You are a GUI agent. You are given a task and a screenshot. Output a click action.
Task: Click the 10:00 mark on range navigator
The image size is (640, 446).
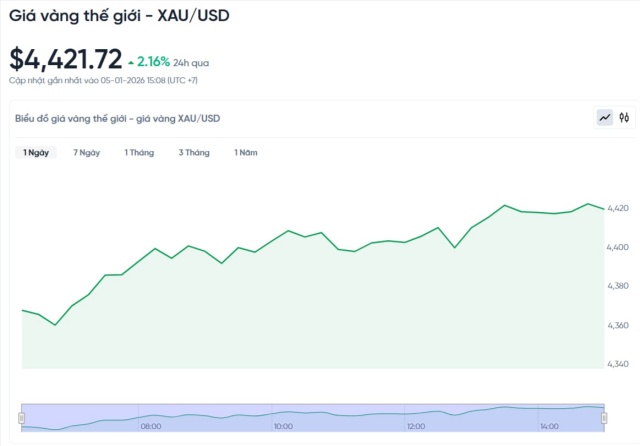pyautogui.click(x=284, y=426)
